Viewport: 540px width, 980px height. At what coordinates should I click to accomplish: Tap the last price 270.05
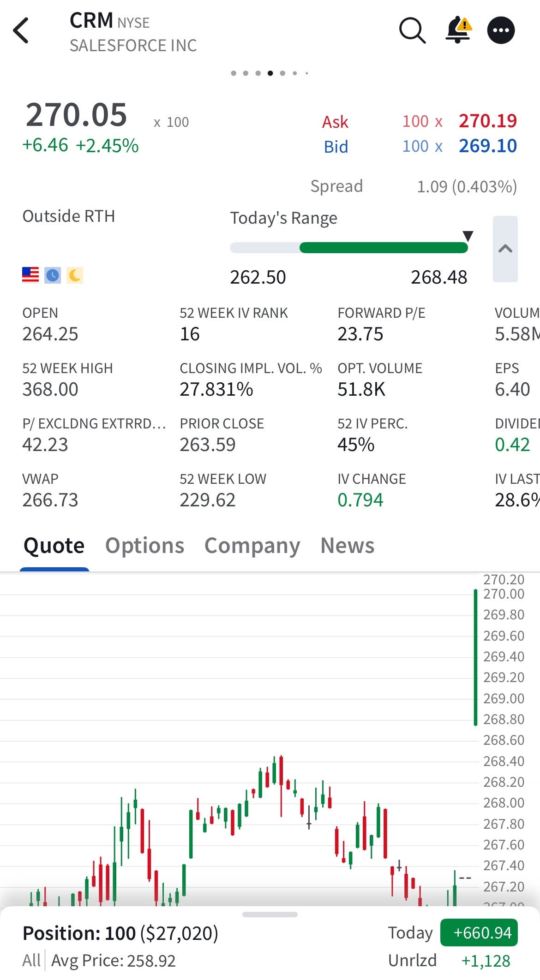[76, 114]
